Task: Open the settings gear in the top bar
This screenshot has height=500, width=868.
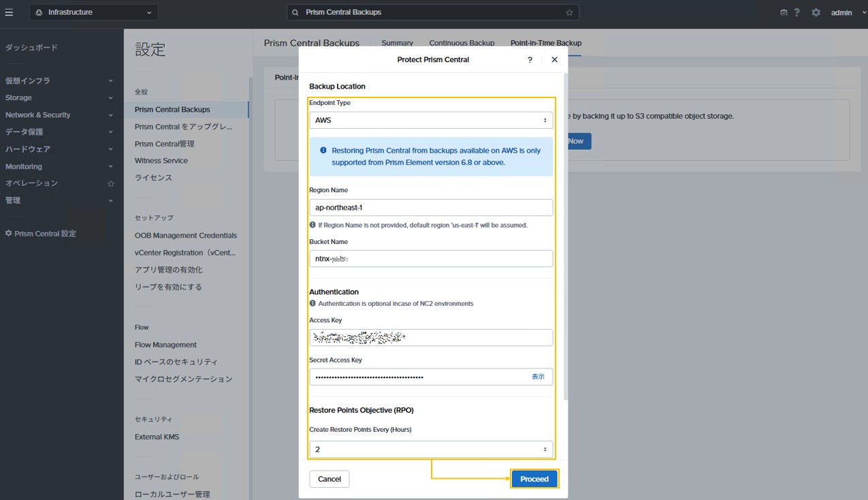Action: coord(815,12)
